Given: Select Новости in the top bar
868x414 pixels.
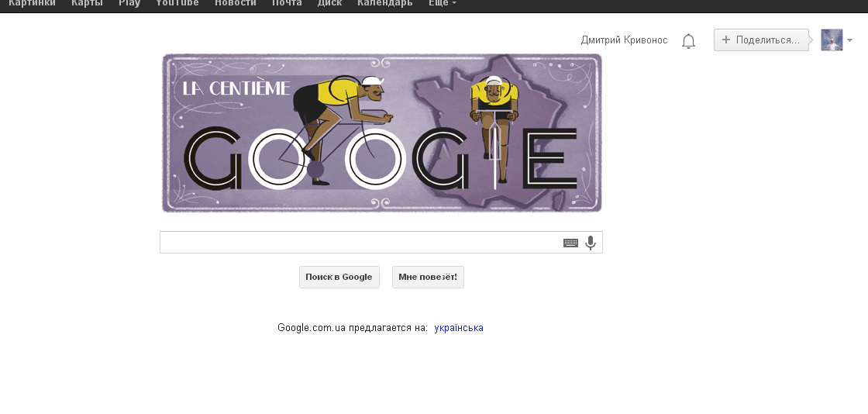Looking at the screenshot, I should pyautogui.click(x=236, y=3).
